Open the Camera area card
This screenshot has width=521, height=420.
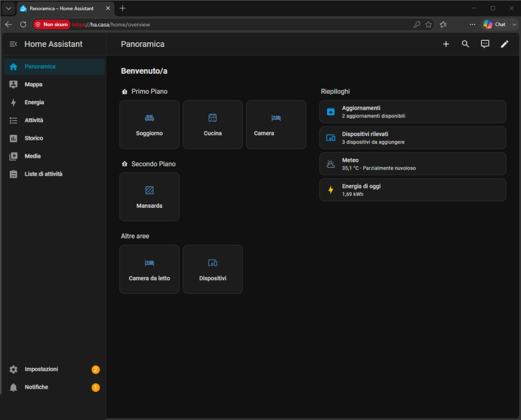coord(276,125)
